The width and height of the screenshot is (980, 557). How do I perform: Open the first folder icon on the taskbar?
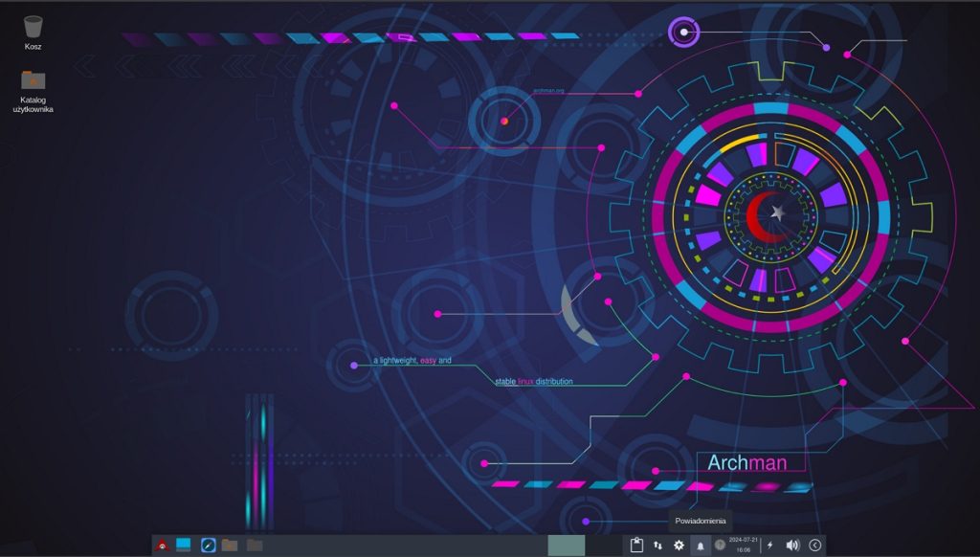(x=230, y=546)
